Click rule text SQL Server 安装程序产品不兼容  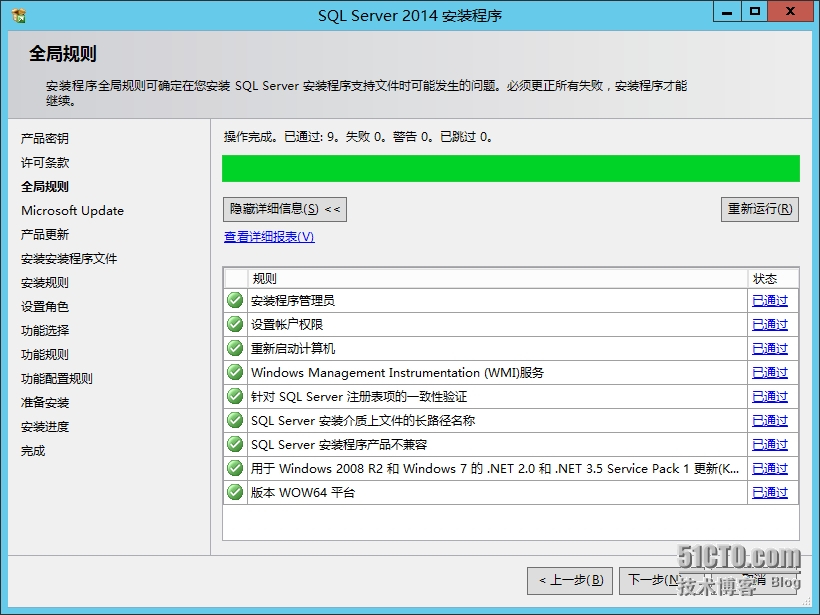(x=339, y=445)
